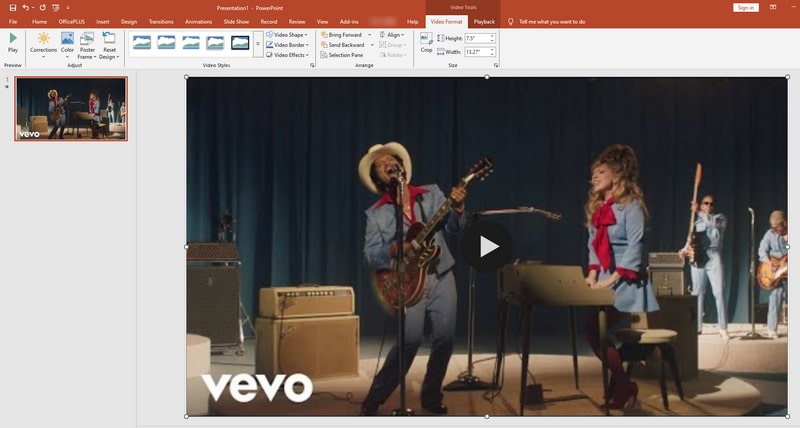
Task: Switch to the Add-ins tab
Action: (x=349, y=22)
